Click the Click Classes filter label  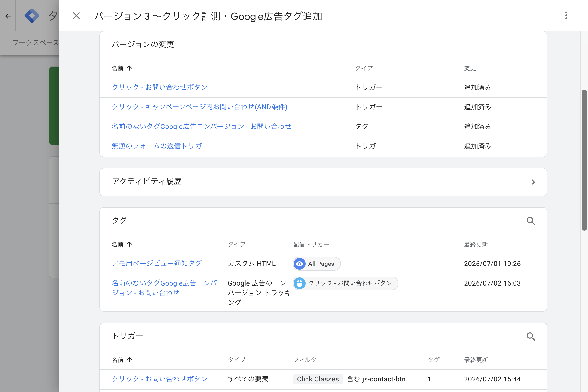tap(318, 379)
